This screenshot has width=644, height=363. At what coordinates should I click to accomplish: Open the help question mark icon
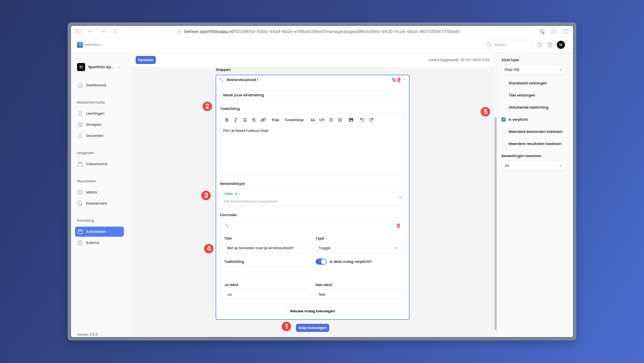540,45
